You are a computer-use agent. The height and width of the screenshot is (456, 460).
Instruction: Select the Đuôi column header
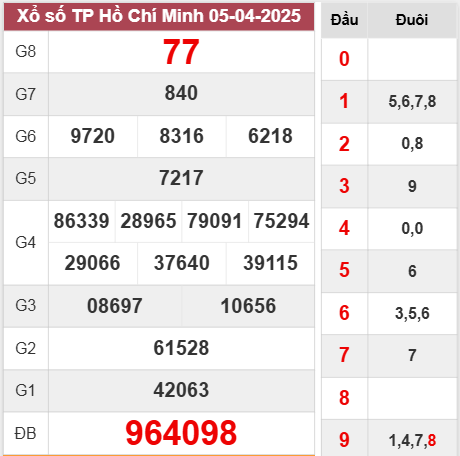coord(412,20)
